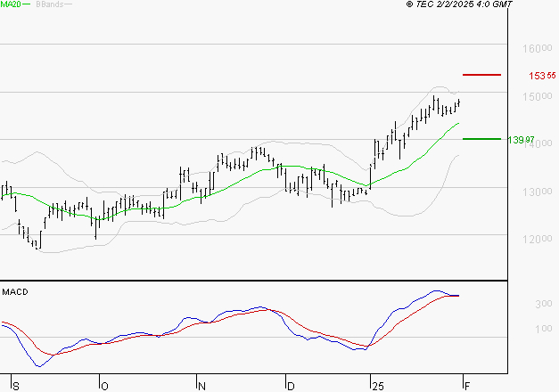Click the TEC 2/2/2025 copyright text
This screenshot has width=559, height=392.
pos(459,4)
